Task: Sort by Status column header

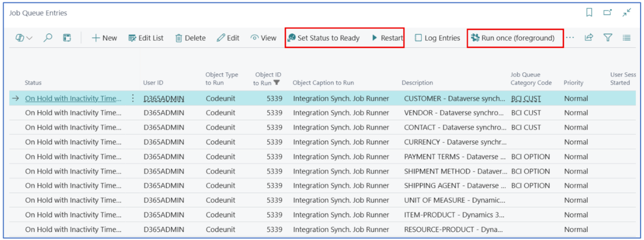Action: (33, 83)
